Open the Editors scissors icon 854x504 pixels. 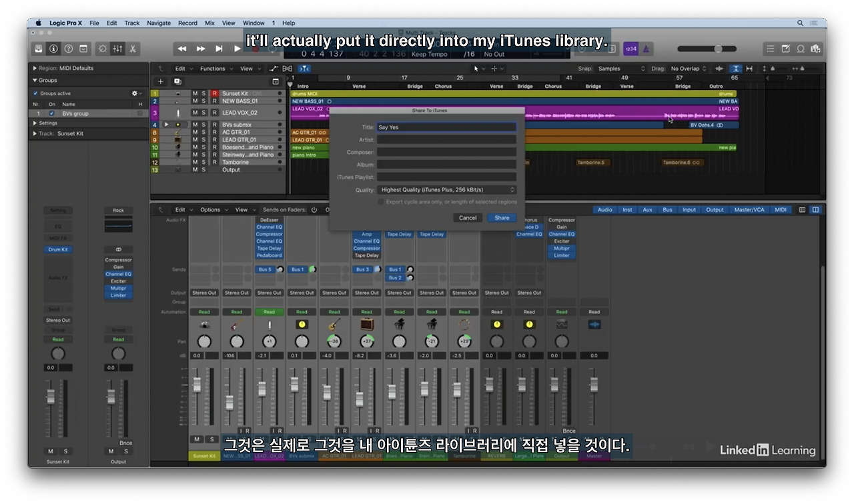pos(133,49)
